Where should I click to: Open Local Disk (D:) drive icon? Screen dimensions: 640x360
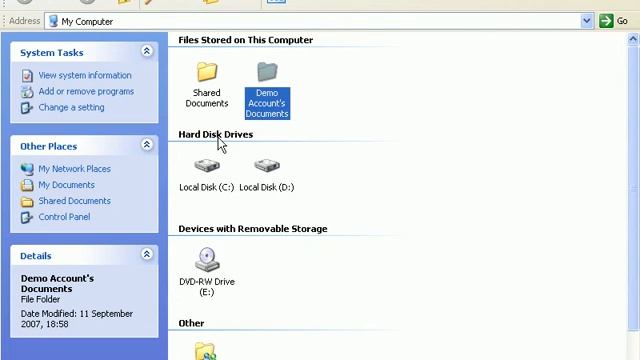click(x=267, y=165)
